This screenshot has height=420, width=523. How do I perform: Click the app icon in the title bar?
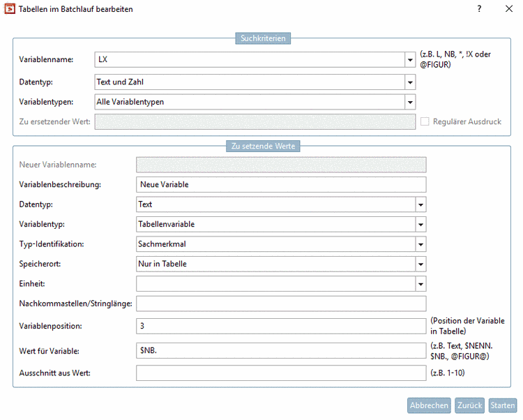click(x=9, y=9)
